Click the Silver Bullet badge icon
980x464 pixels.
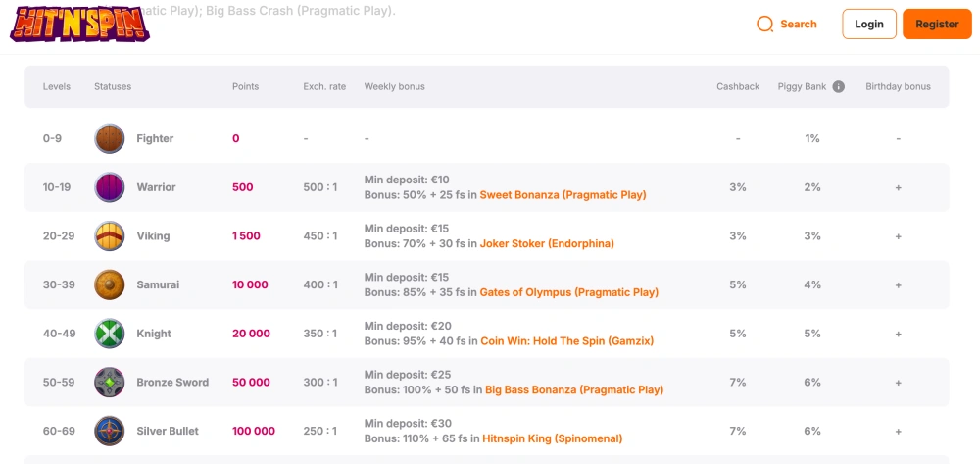tap(110, 431)
